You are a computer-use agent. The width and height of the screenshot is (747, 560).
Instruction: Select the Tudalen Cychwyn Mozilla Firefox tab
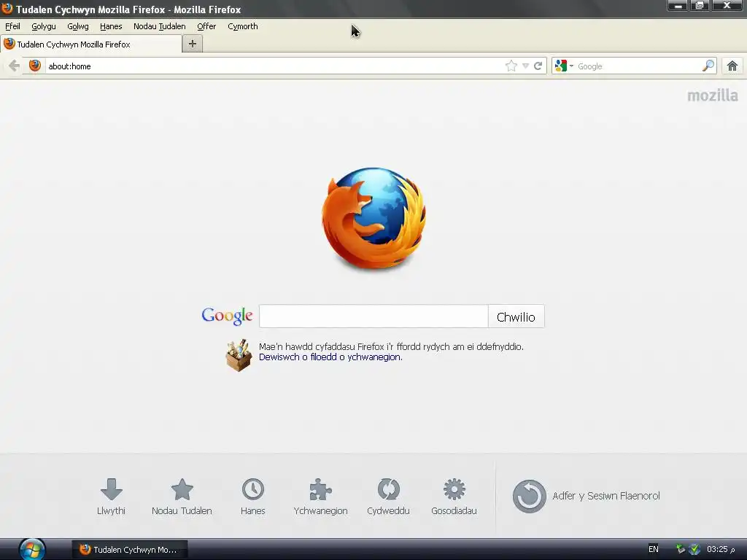point(91,44)
